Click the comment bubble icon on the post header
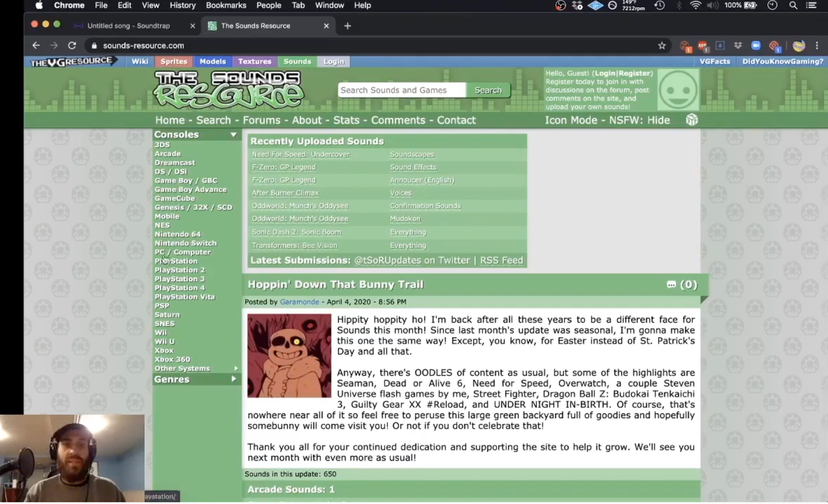The width and height of the screenshot is (828, 504). [671, 284]
